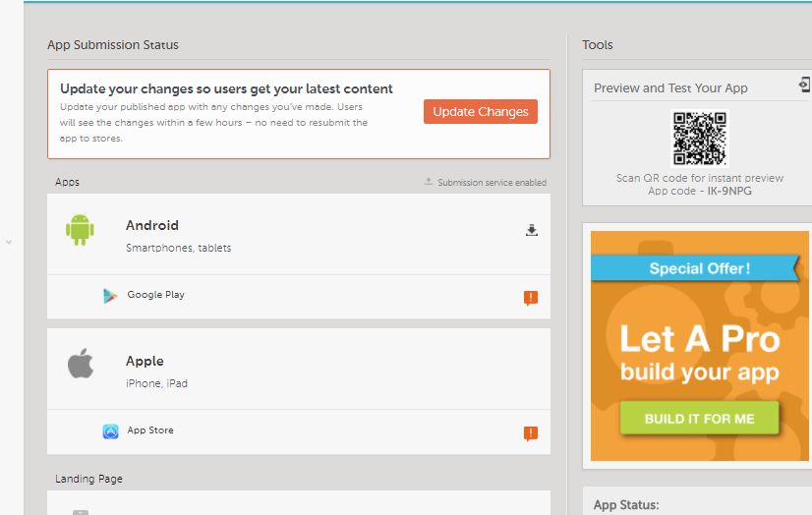Image resolution: width=812 pixels, height=515 pixels.
Task: Click the gray Apple logo icon
Action: [80, 366]
